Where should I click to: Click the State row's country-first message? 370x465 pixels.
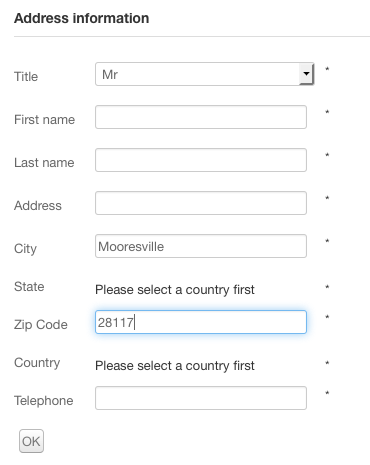pyautogui.click(x=175, y=290)
